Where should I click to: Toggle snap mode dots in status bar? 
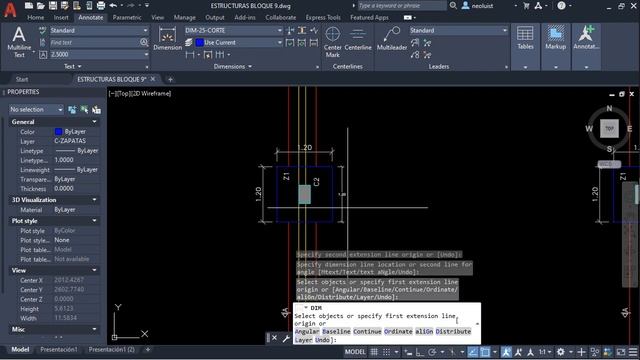tap(387, 352)
